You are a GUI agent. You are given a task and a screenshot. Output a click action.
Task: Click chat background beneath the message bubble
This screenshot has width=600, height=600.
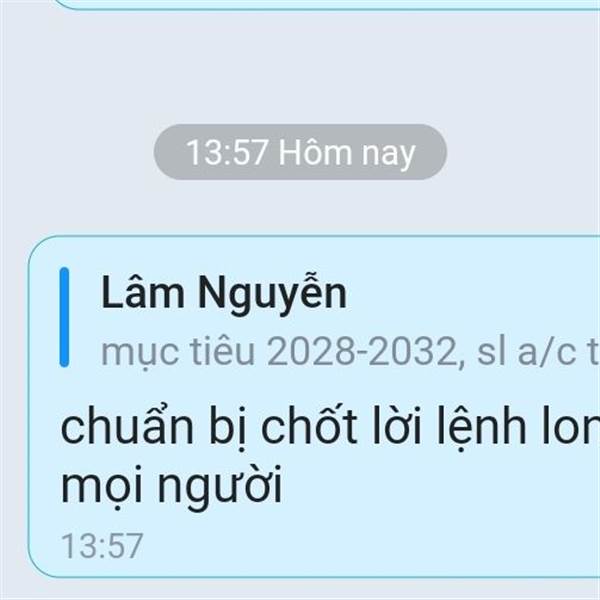click(x=300, y=589)
